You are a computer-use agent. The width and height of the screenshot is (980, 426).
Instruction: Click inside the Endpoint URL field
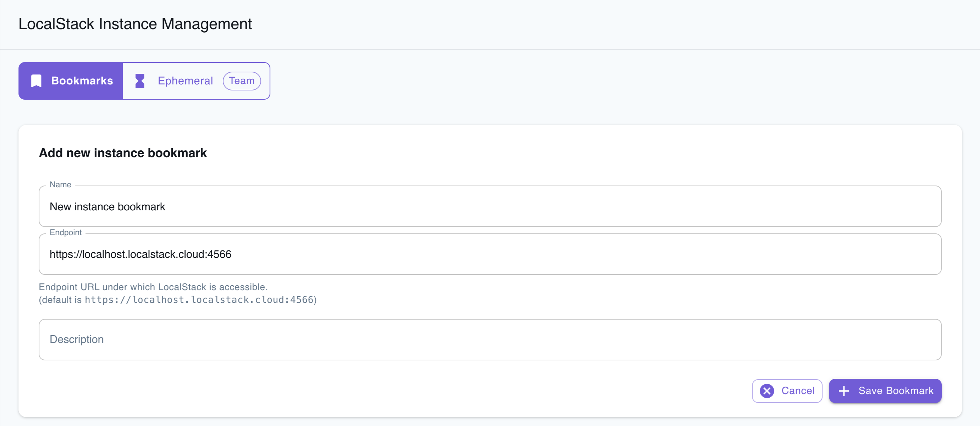click(x=489, y=254)
